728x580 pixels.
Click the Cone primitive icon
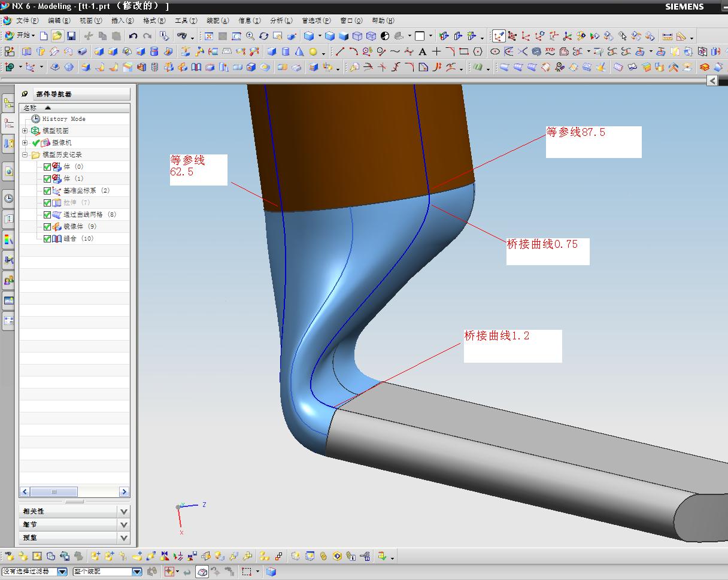point(299,52)
